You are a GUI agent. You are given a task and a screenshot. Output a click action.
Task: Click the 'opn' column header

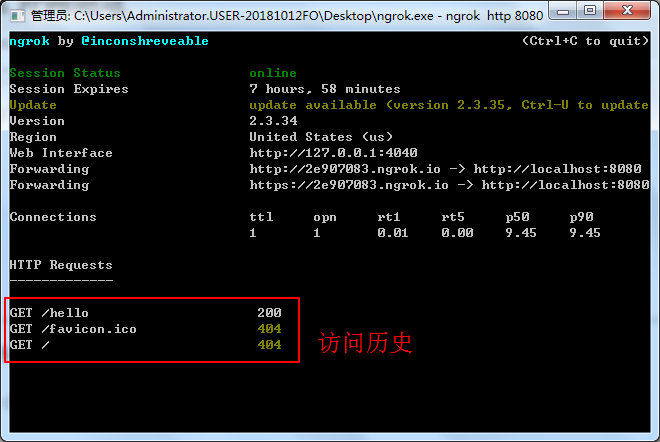click(325, 218)
